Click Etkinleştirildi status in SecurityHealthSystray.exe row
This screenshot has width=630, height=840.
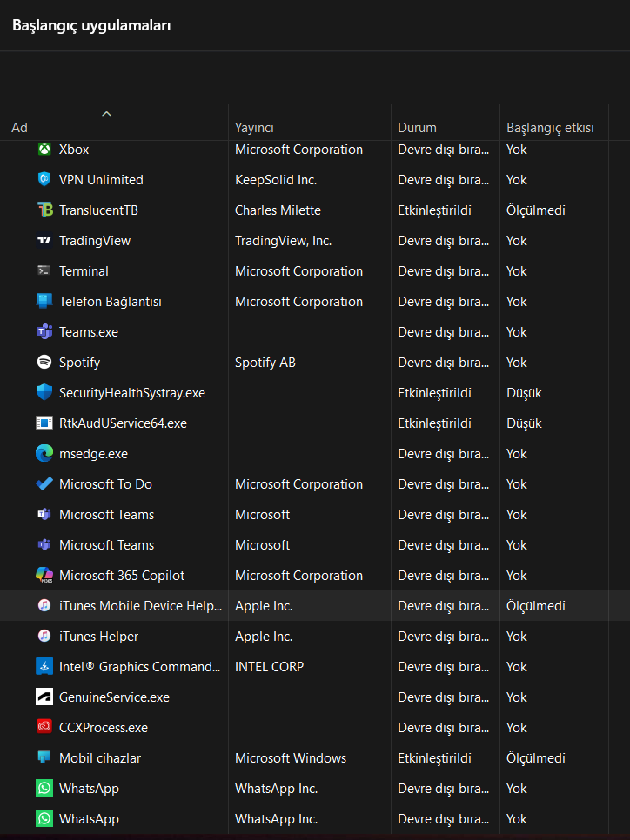[x=434, y=393]
